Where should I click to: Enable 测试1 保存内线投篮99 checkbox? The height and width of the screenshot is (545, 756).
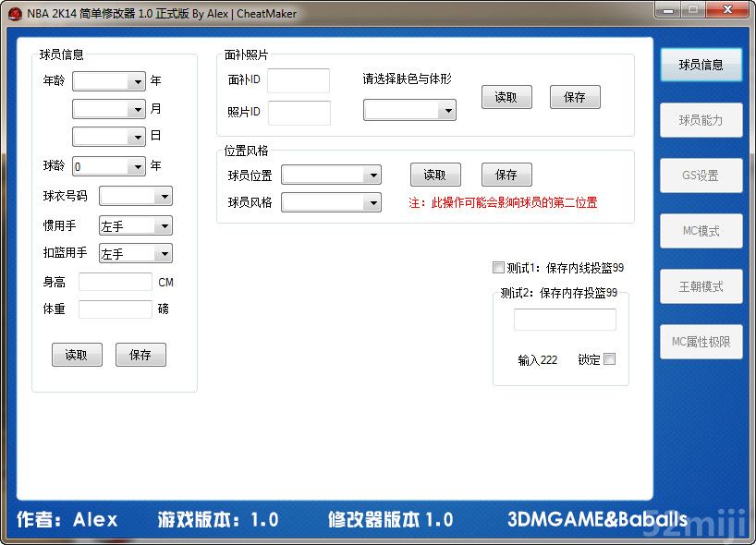(x=499, y=268)
